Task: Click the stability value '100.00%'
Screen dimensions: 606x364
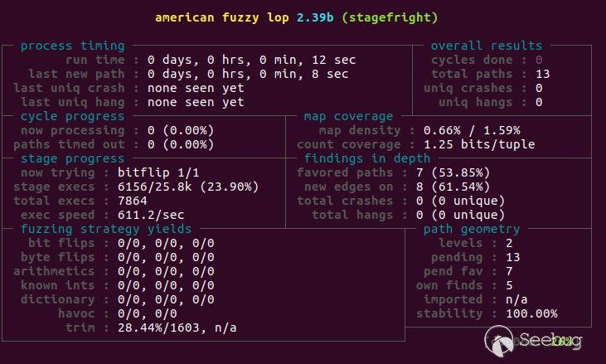Action: (531, 313)
